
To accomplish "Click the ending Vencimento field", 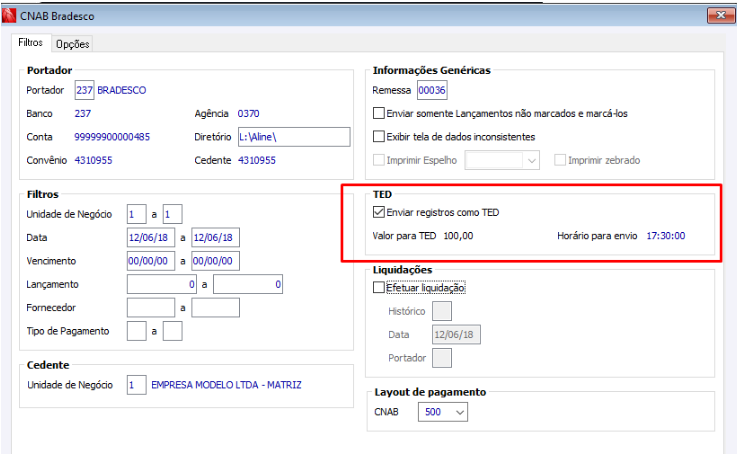I will (215, 261).
